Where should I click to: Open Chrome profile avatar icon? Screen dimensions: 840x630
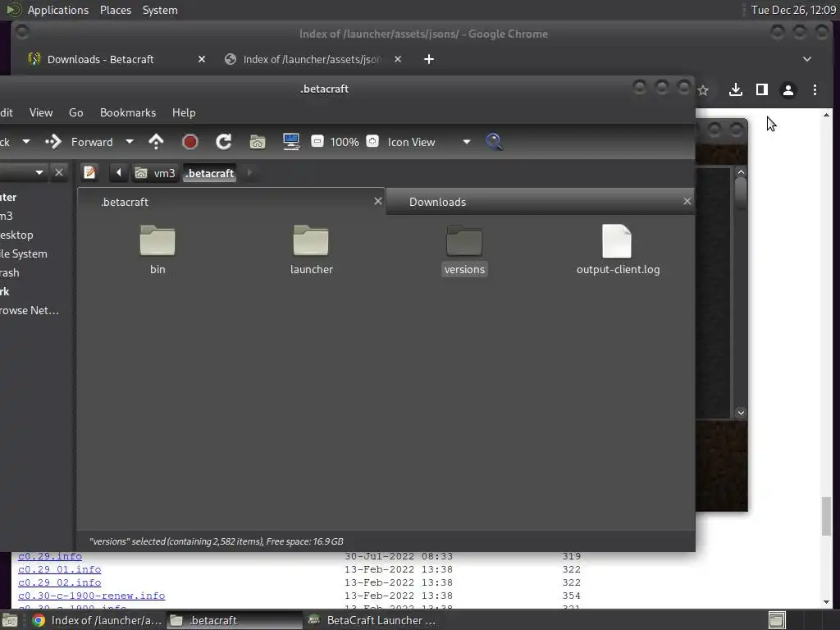click(788, 90)
